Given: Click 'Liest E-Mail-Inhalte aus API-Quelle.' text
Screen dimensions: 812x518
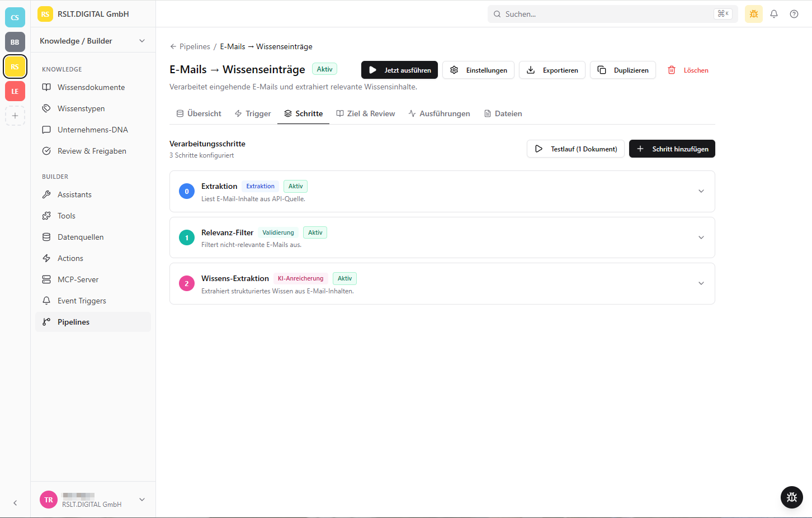Looking at the screenshot, I should (253, 199).
